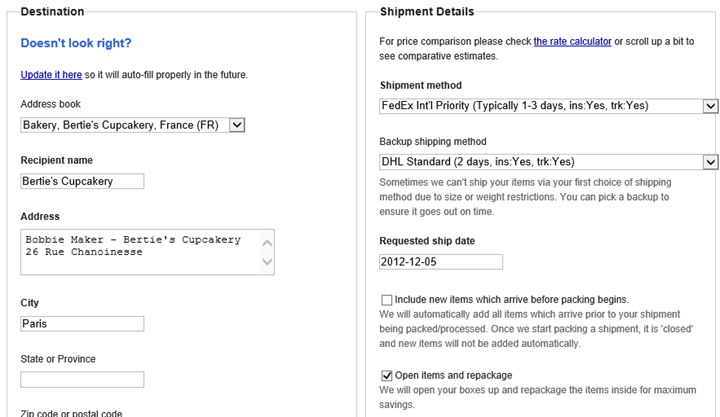Click the Address box scroll up arrow
720x417 pixels.
[267, 242]
